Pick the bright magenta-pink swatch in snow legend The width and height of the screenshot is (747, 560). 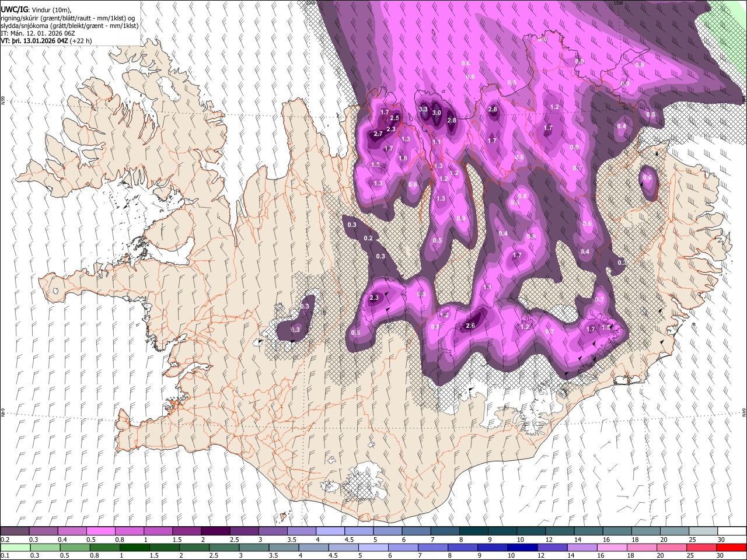click(x=100, y=531)
